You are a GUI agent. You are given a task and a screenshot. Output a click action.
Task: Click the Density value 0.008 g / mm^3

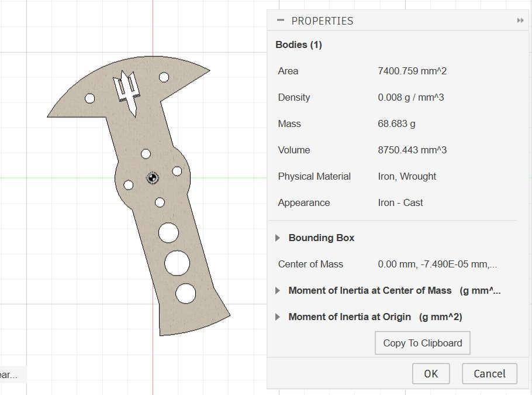click(x=410, y=98)
